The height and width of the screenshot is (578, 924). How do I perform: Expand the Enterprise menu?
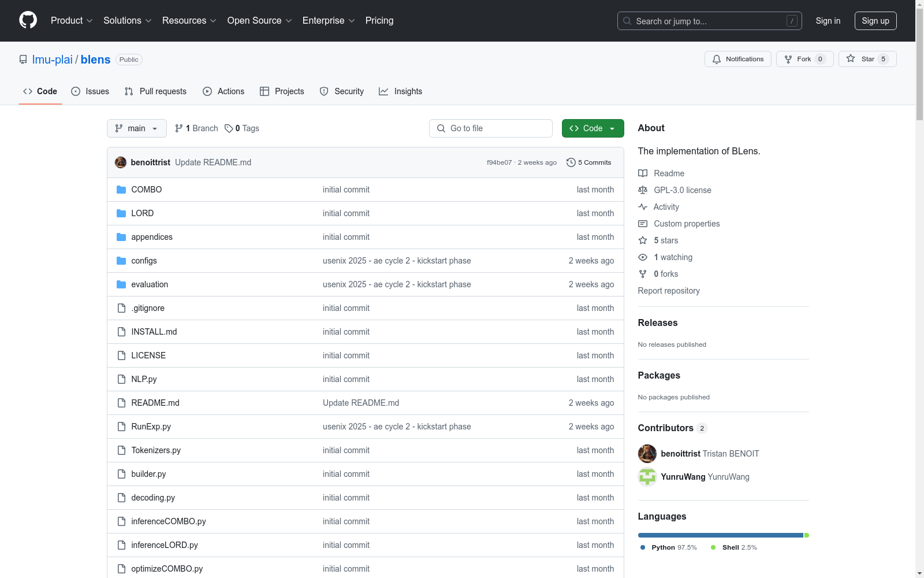point(329,20)
